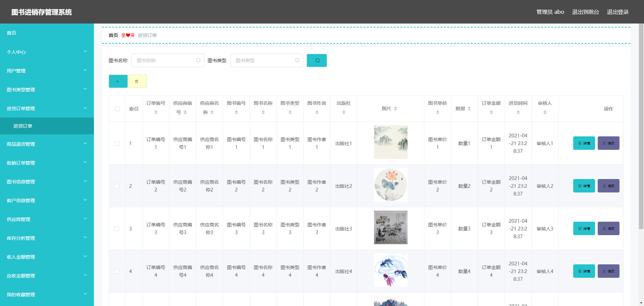Check the checkbox for row index 3
This screenshot has height=306, width=644.
(117, 229)
